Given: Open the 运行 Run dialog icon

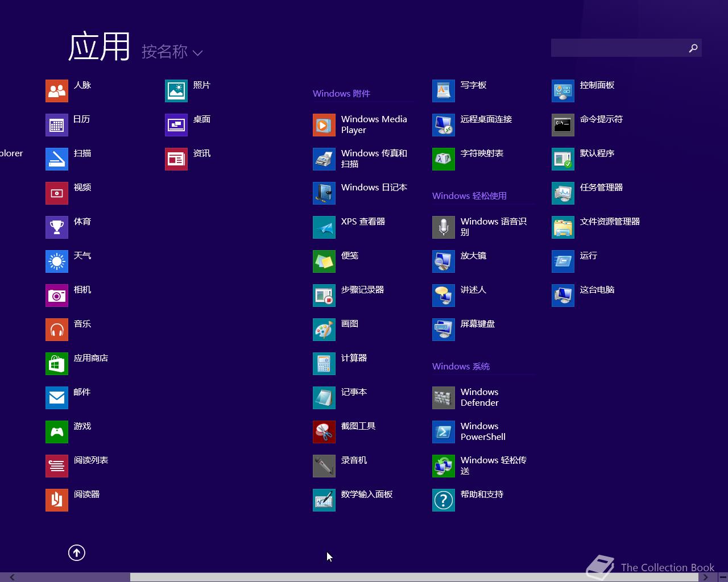Looking at the screenshot, I should (563, 261).
